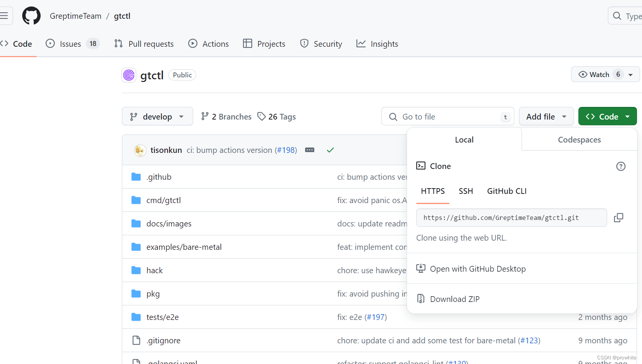Click the Open with GitHub Desktop icon
The width and height of the screenshot is (642, 364).
421,269
